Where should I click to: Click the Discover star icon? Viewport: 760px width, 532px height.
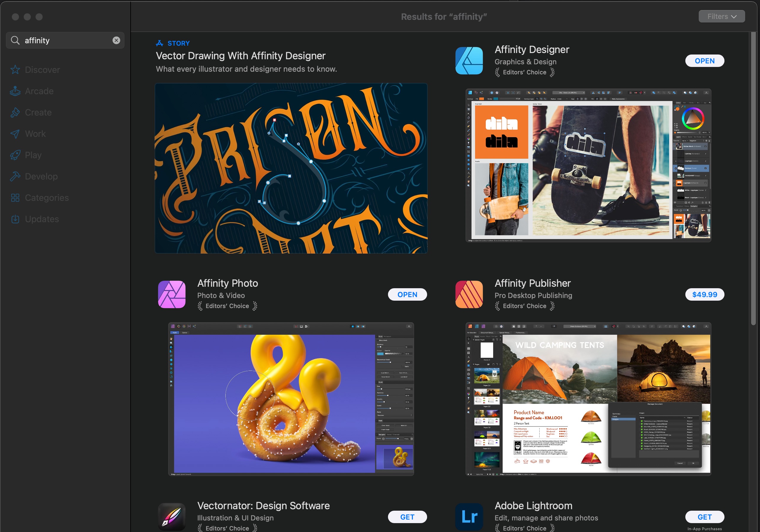pos(15,70)
